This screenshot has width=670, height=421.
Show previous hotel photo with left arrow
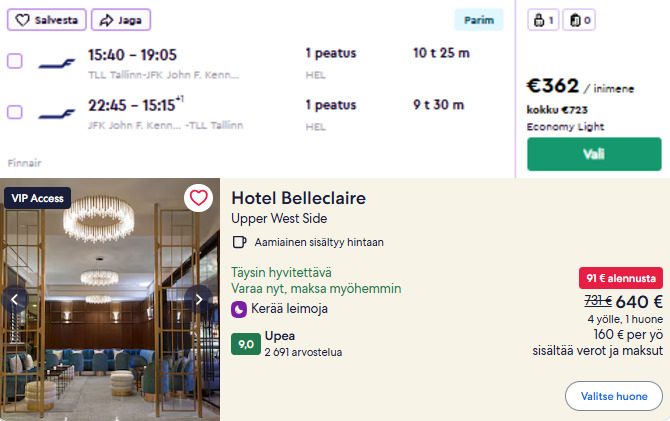click(15, 298)
